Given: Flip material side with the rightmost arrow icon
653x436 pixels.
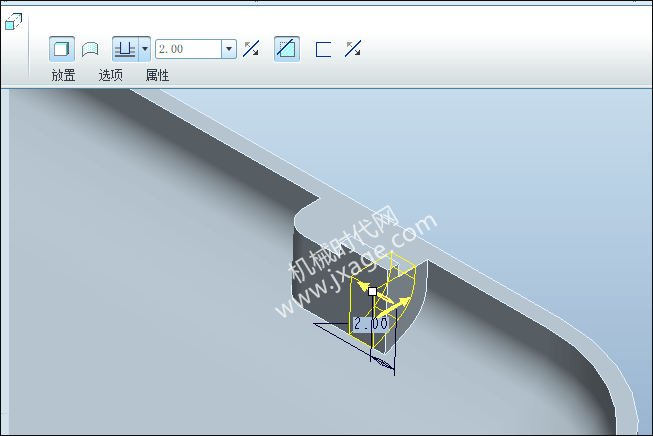Looking at the screenshot, I should coord(353,49).
